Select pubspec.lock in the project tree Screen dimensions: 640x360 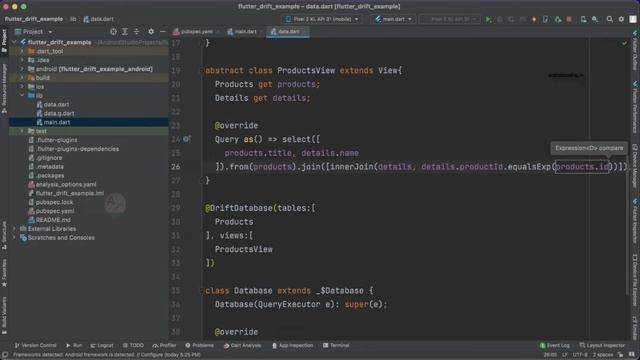coord(54,202)
